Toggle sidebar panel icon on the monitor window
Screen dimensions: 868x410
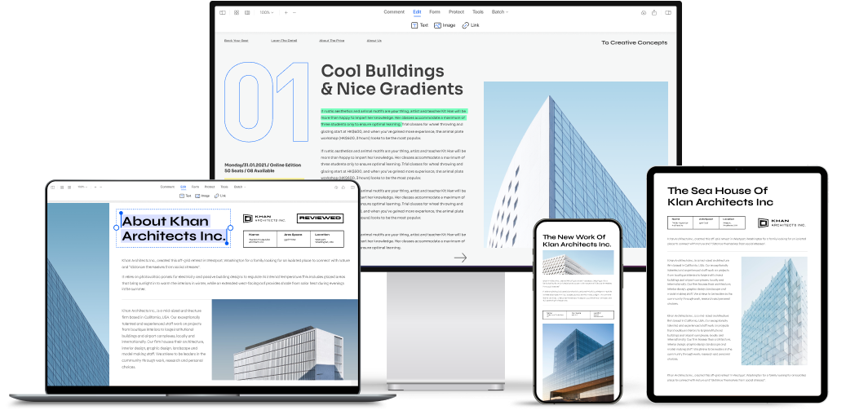[223, 12]
